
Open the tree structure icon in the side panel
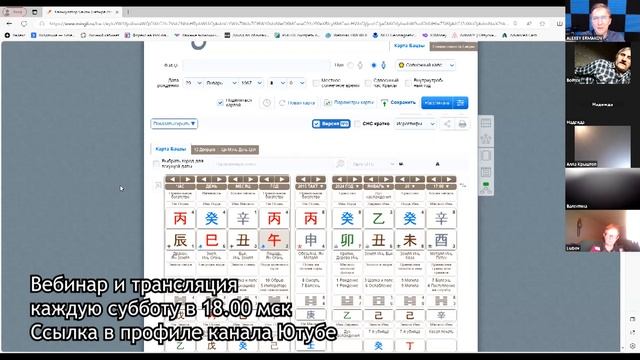486,139
